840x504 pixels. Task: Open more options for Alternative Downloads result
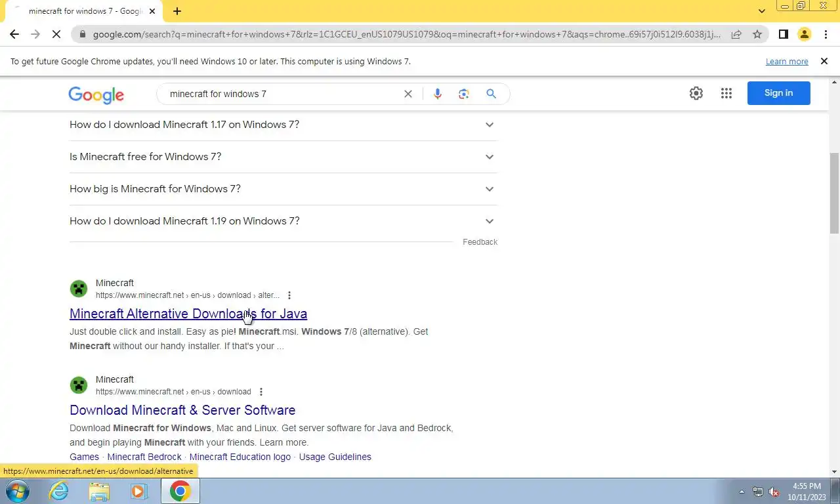tap(289, 295)
